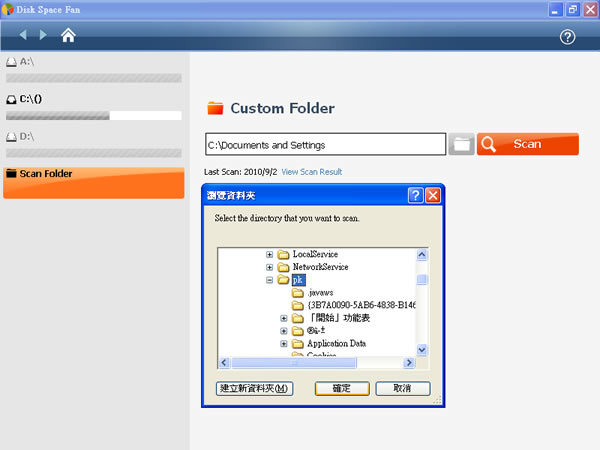The width and height of the screenshot is (600, 450).
Task: Collapse the pk folder node
Action: pyautogui.click(x=269, y=280)
